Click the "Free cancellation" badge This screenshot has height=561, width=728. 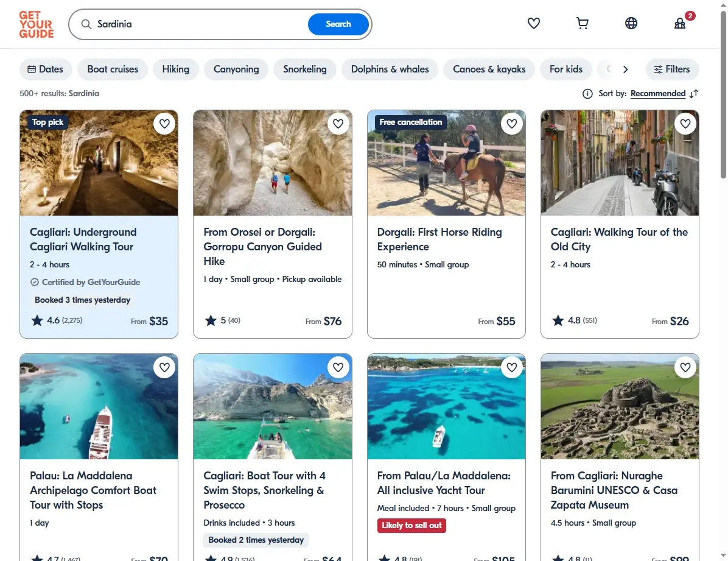pos(410,122)
